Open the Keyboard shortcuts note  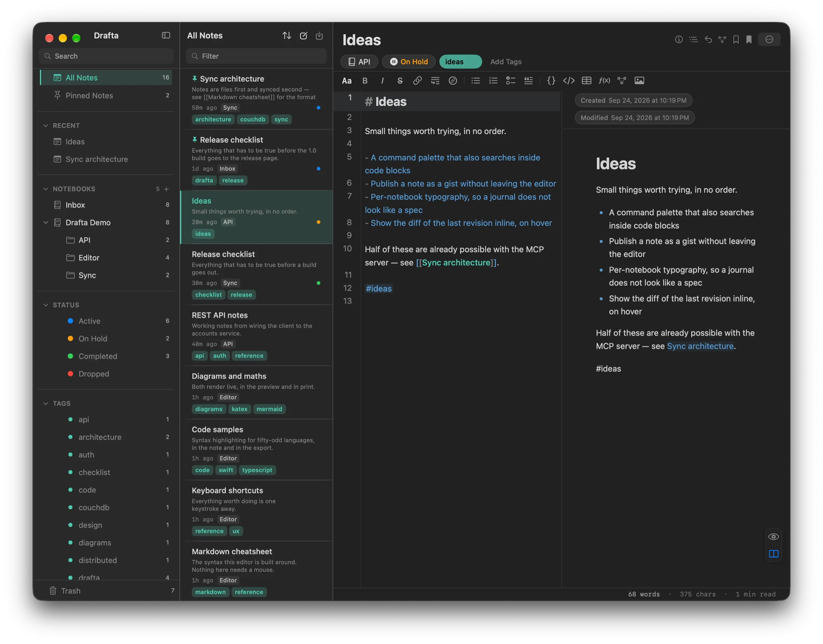(x=257, y=511)
